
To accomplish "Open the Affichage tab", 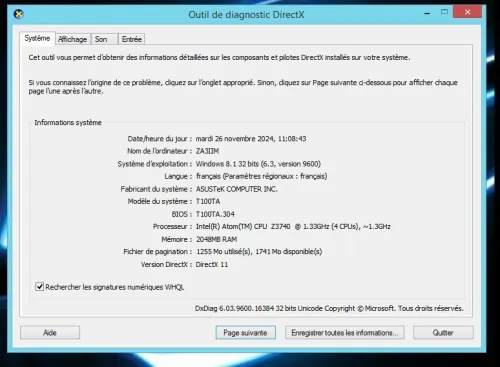I will point(72,39).
